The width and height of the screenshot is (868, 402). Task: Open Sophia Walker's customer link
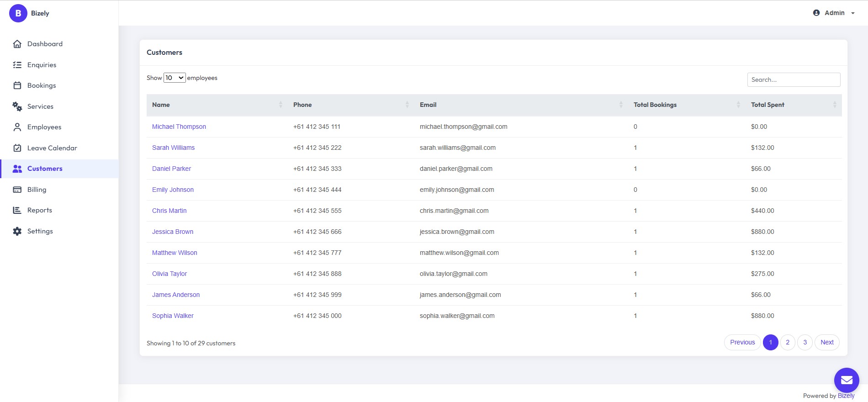[x=173, y=316]
